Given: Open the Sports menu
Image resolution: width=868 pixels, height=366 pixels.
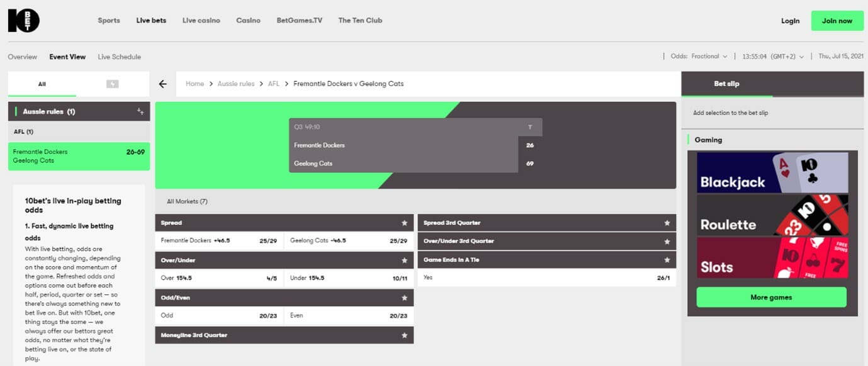Looking at the screenshot, I should [109, 21].
